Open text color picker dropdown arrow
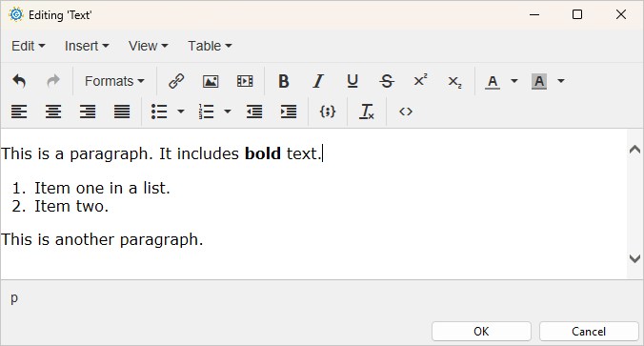The height and width of the screenshot is (346, 644). 514,81
